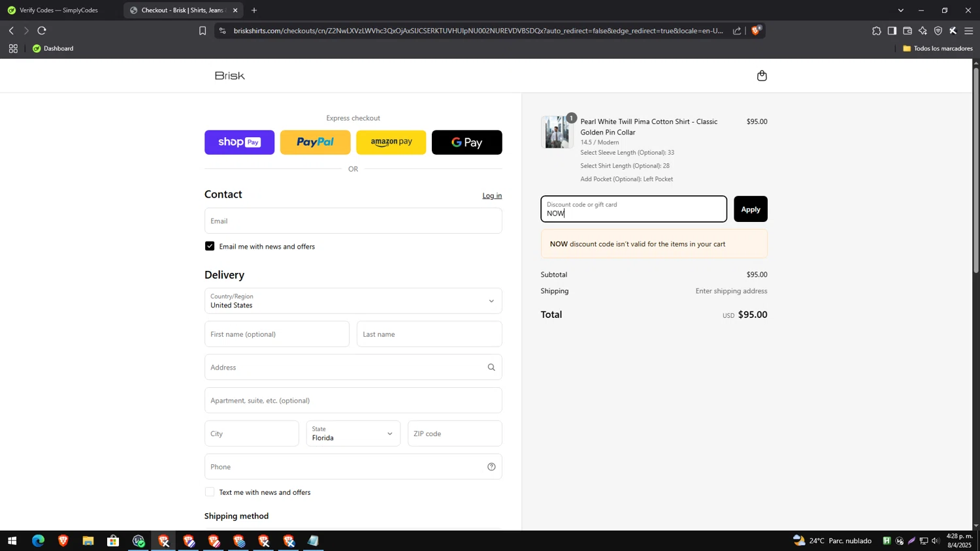Viewport: 980px width, 551px height.
Task: Focus the Apartment, suite field
Action: pyautogui.click(x=353, y=400)
